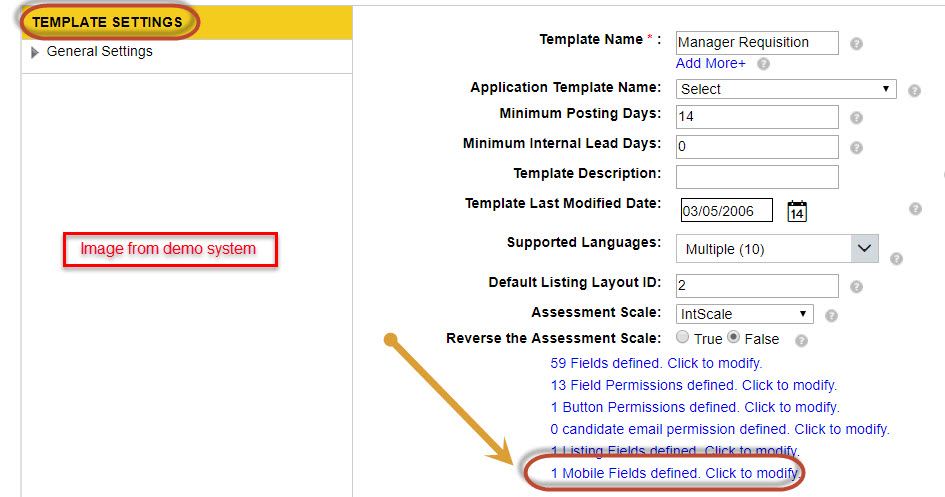945x497 pixels.
Task: Click help icon beside Minimum Posting Days
Action: pos(856,117)
